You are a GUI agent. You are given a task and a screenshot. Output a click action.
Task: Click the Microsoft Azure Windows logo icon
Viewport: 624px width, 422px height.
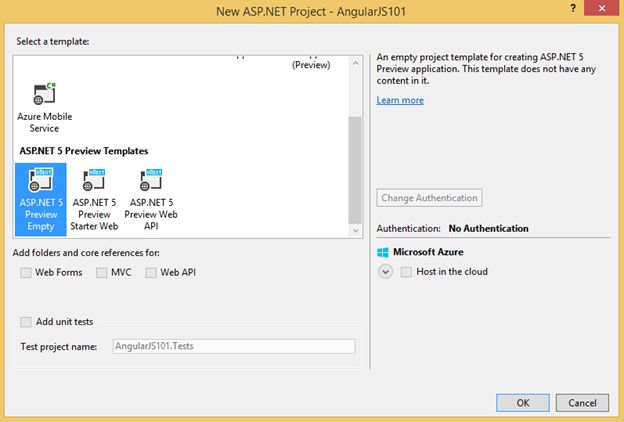[383, 252]
